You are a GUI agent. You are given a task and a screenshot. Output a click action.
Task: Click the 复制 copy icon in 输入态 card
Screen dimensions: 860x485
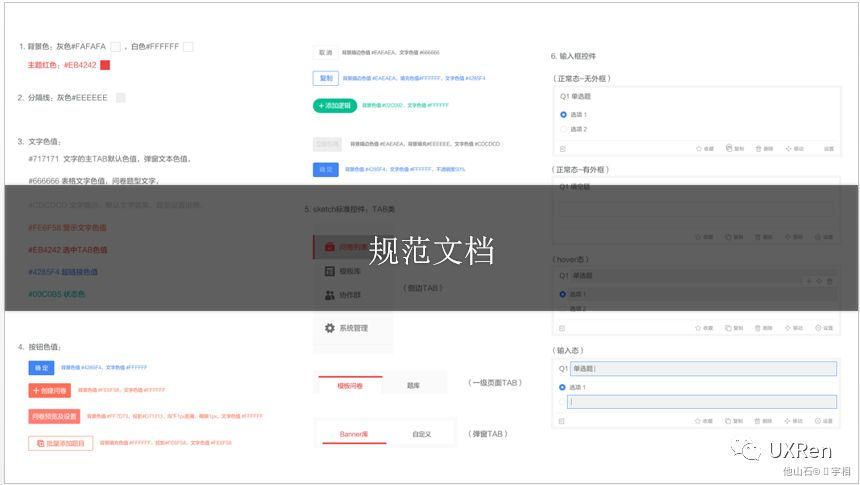pos(728,421)
